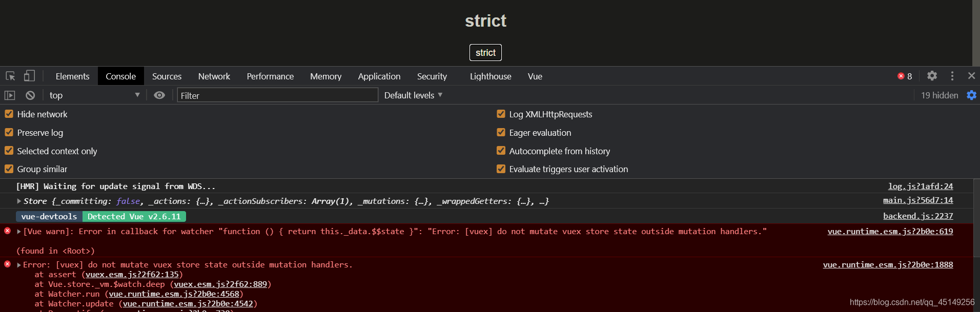Select the Console tab

(x=120, y=76)
